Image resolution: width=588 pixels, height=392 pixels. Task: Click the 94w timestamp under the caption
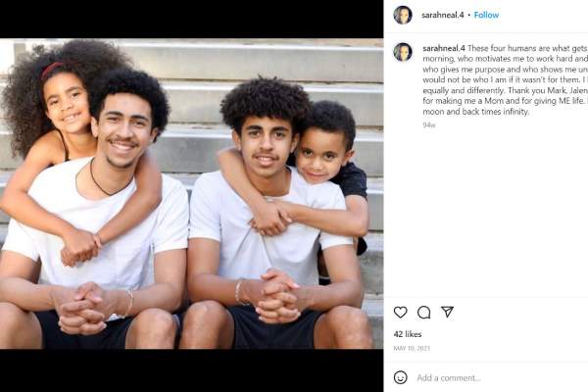pyautogui.click(x=429, y=125)
